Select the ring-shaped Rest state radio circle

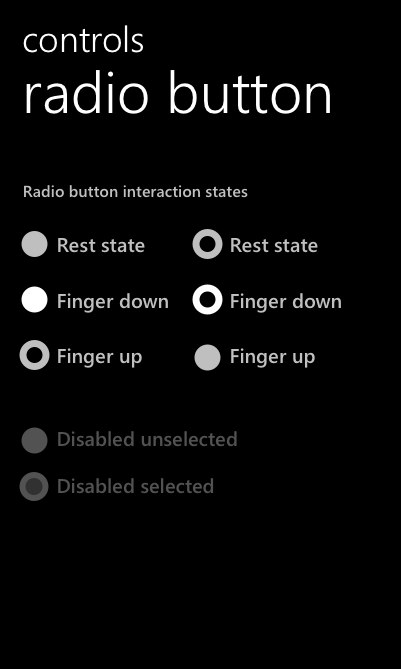(x=207, y=244)
